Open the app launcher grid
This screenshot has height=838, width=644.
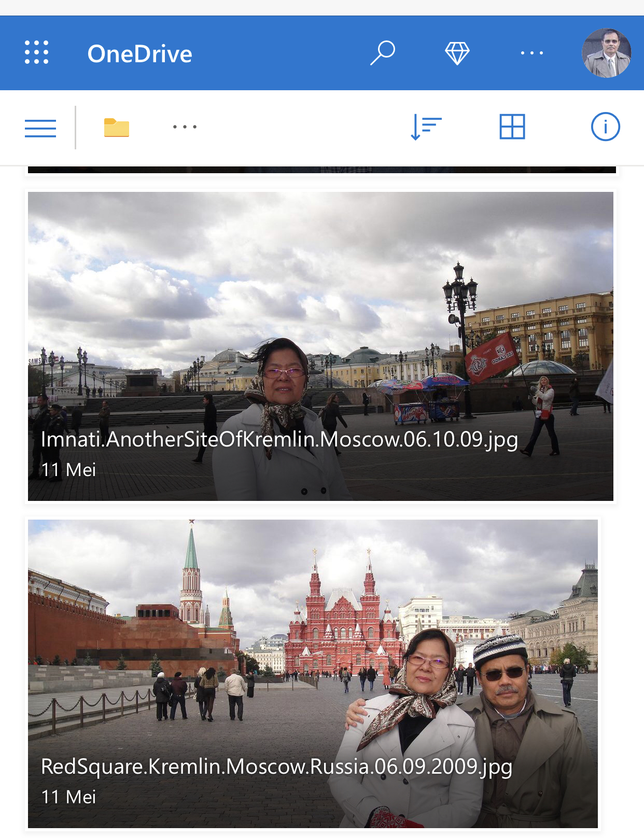pos(37,53)
